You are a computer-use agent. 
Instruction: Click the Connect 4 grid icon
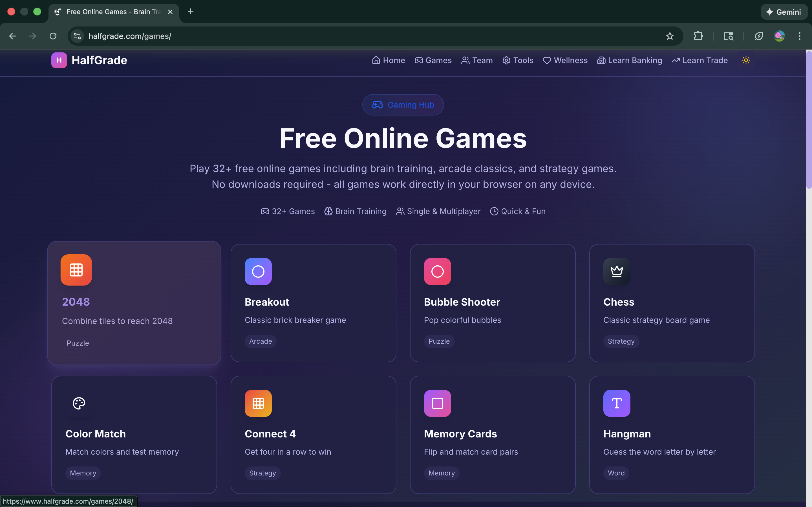tap(258, 403)
